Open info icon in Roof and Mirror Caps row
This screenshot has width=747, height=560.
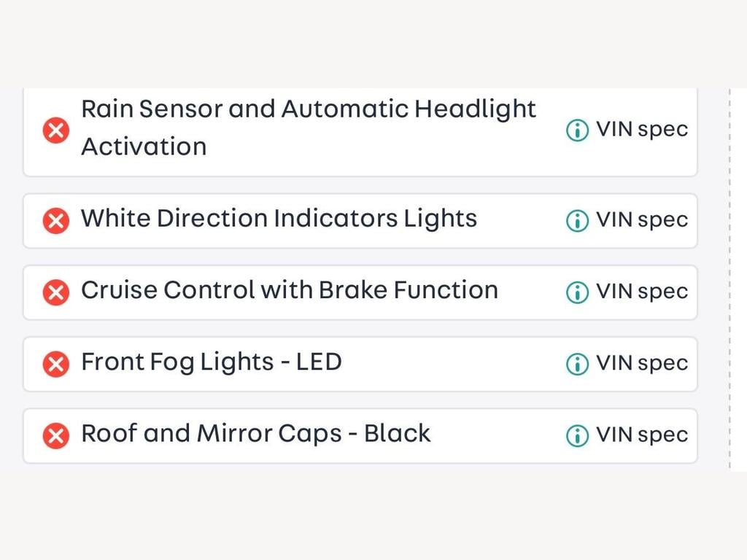point(578,436)
